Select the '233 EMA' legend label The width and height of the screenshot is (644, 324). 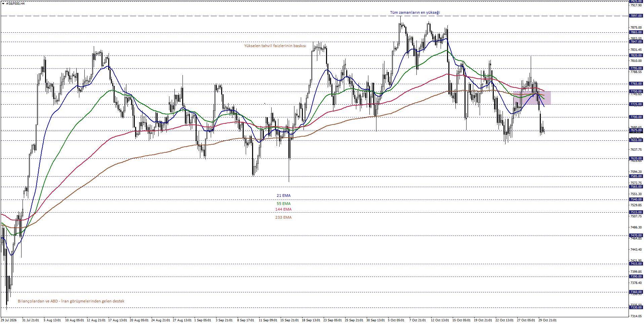coord(283,217)
